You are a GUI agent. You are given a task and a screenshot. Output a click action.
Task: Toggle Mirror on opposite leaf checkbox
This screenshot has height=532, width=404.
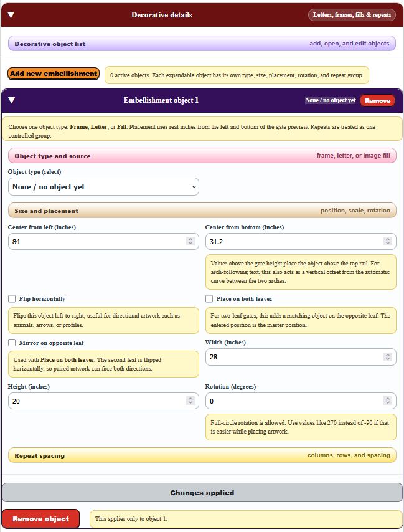(x=12, y=343)
